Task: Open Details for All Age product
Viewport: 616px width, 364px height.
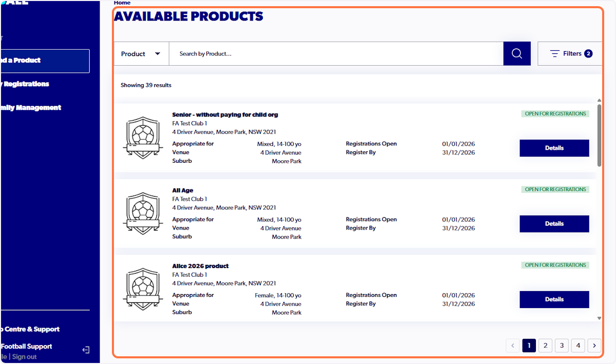Action: (x=554, y=224)
